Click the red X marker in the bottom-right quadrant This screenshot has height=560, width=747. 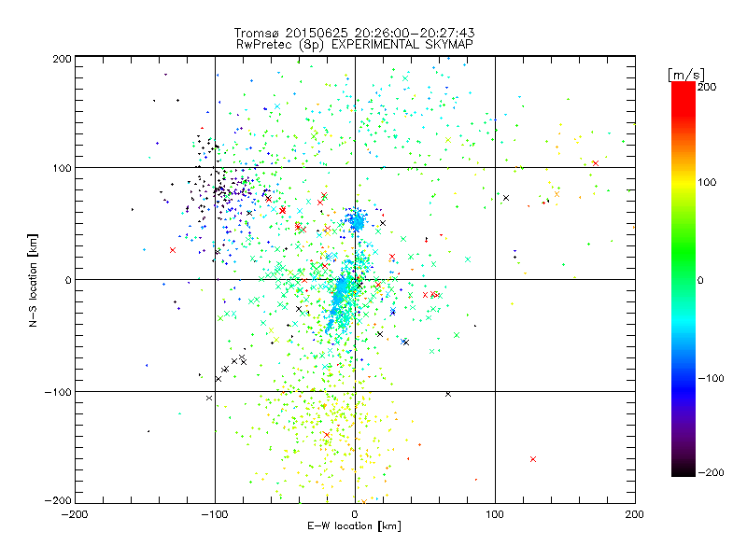(x=533, y=459)
